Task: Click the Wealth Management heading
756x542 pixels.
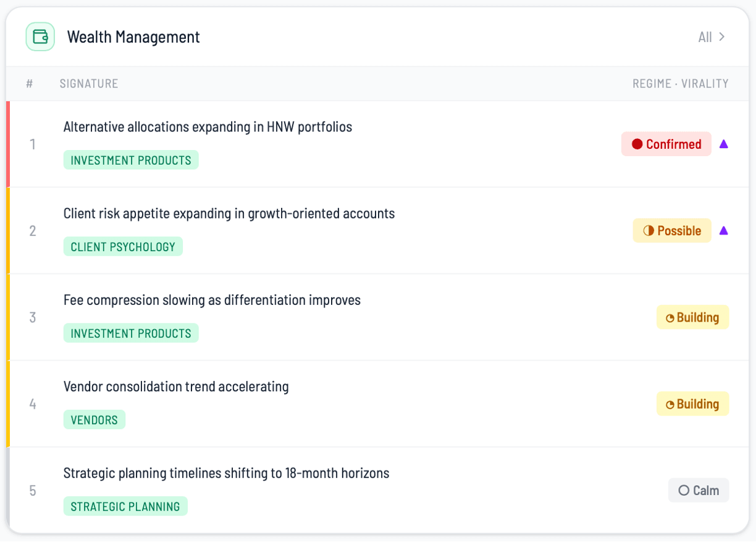Action: pyautogui.click(x=133, y=37)
